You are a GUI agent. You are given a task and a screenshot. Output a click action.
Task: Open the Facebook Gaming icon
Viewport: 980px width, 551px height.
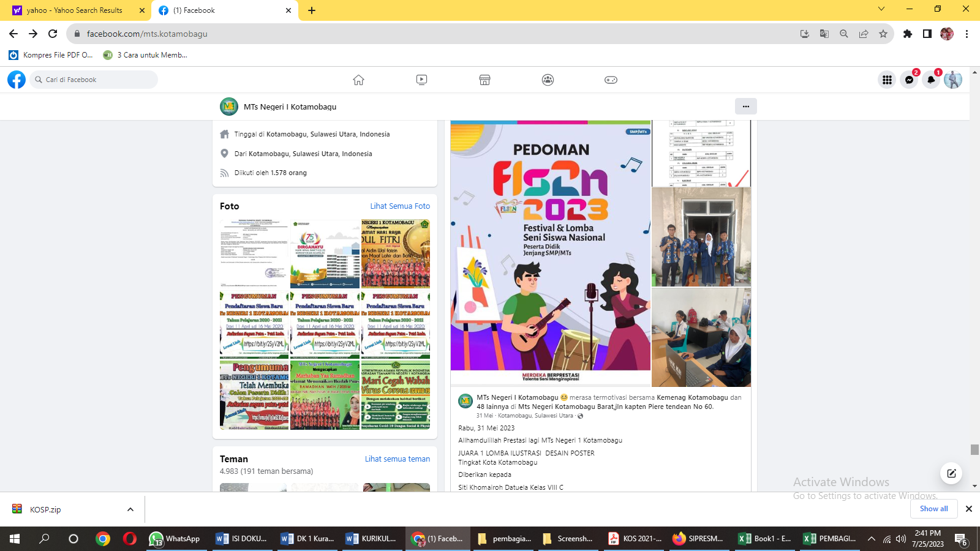(611, 80)
